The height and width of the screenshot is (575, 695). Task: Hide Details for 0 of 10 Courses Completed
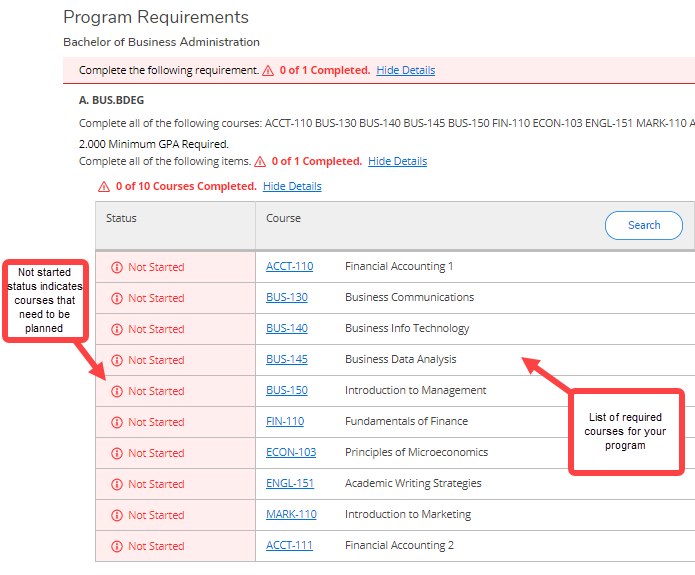point(292,186)
